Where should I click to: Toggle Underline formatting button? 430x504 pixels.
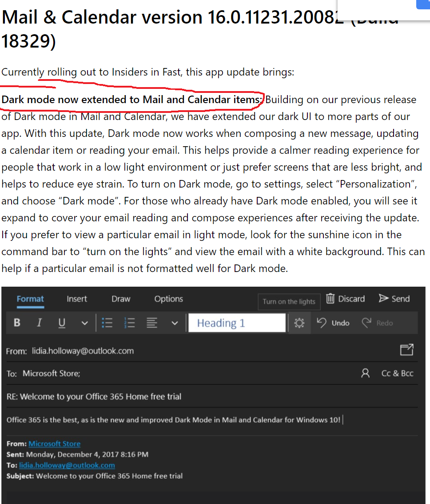click(62, 323)
